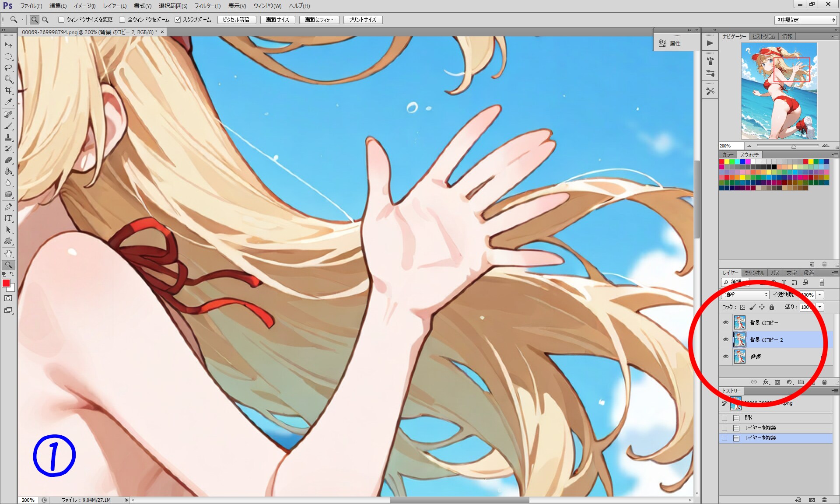This screenshot has width=840, height=504.
Task: Select the Brush tool
Action: (x=8, y=126)
